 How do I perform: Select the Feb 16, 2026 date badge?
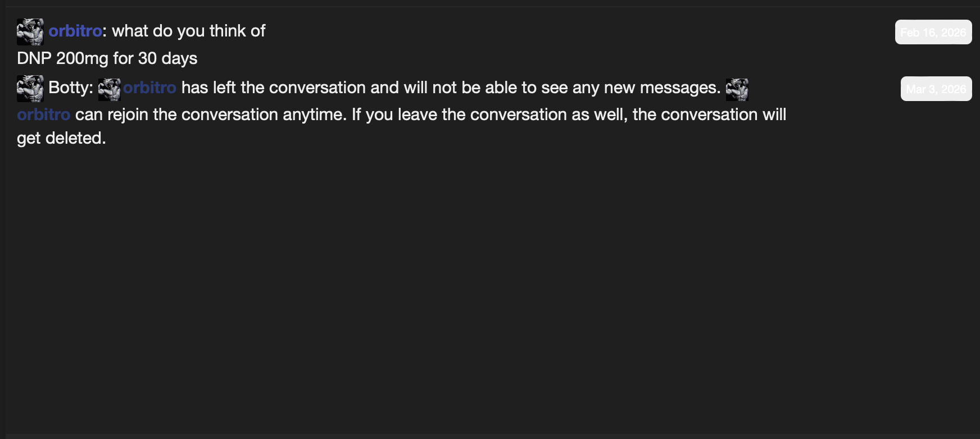933,31
